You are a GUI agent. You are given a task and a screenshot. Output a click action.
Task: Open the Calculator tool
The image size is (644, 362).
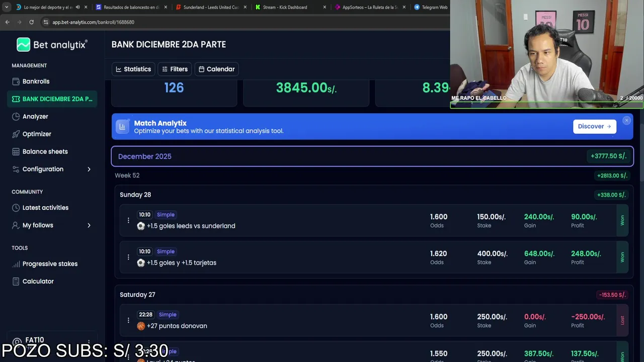38,282
